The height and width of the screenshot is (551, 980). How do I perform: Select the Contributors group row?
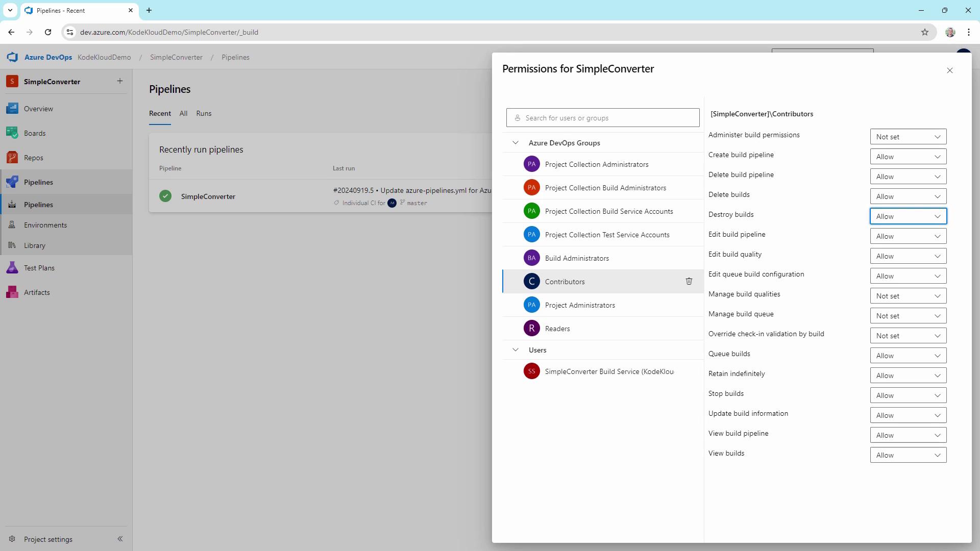click(x=603, y=282)
